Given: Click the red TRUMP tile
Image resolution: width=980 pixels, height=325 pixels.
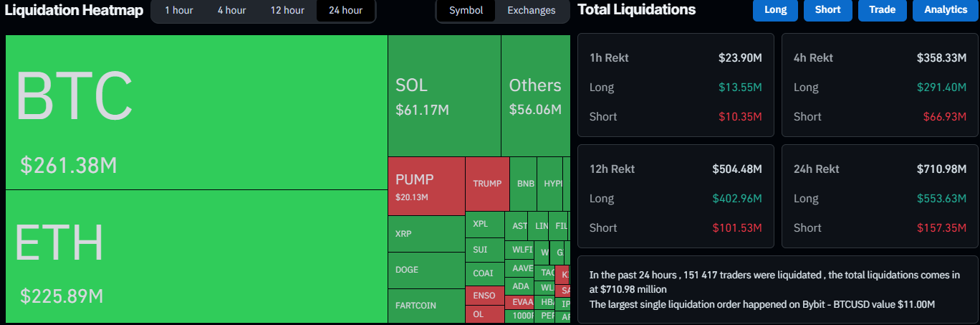Looking at the screenshot, I should [487, 184].
